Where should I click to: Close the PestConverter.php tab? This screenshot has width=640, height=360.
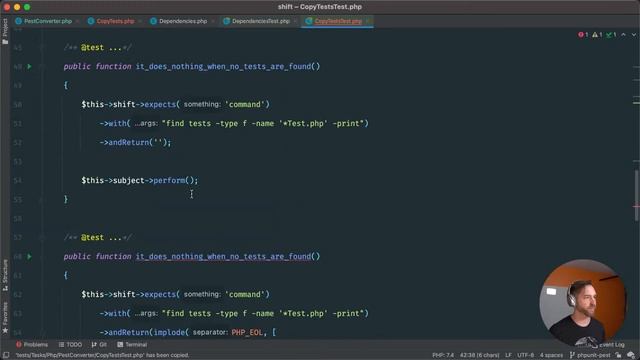(77, 21)
